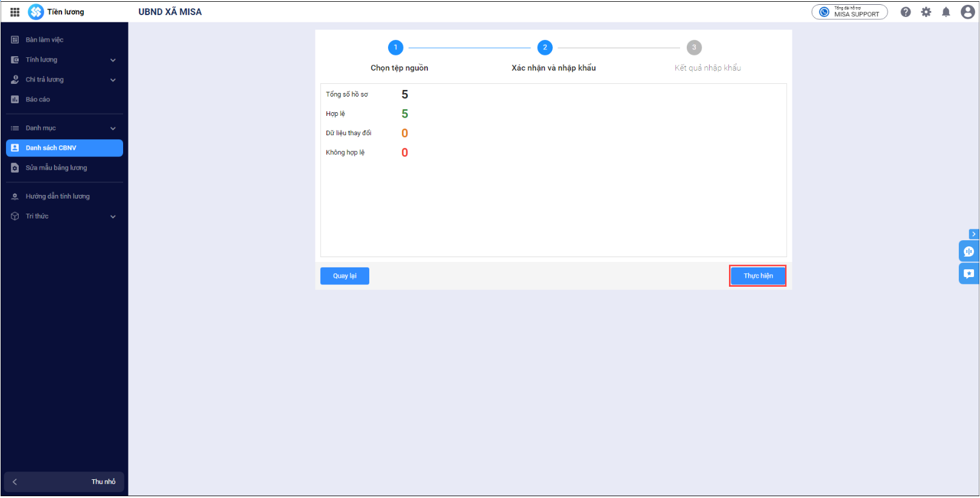Screen dimensions: 980x498
Task: Open Hướng dẫn tính lương menu item
Action: 65,196
